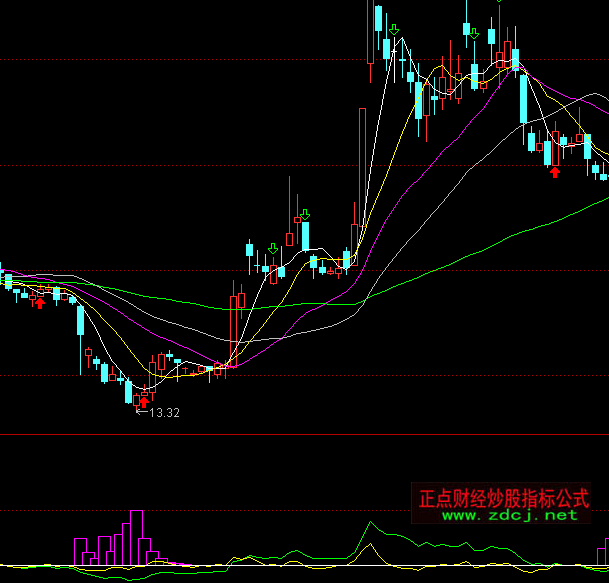Click the magenta bar at bottom right edge
Viewport: 609px width, 583px height.
tap(603, 553)
